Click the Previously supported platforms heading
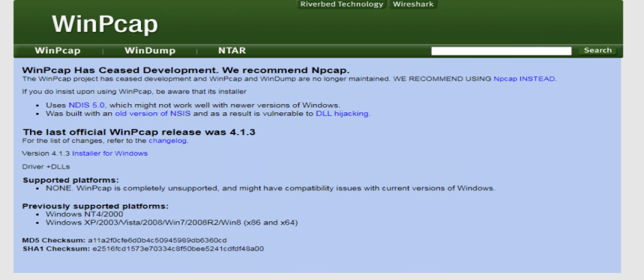Image resolution: width=644 pixels, height=280 pixels. click(95, 206)
